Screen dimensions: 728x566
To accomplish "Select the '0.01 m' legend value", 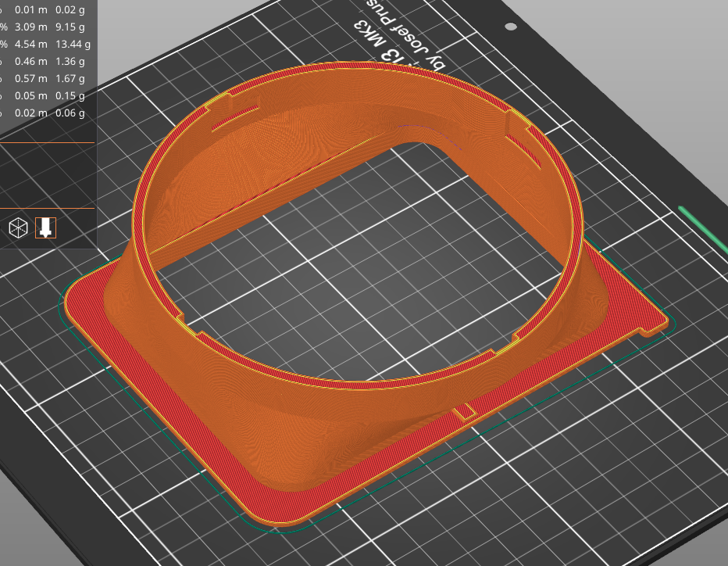I will [x=30, y=9].
